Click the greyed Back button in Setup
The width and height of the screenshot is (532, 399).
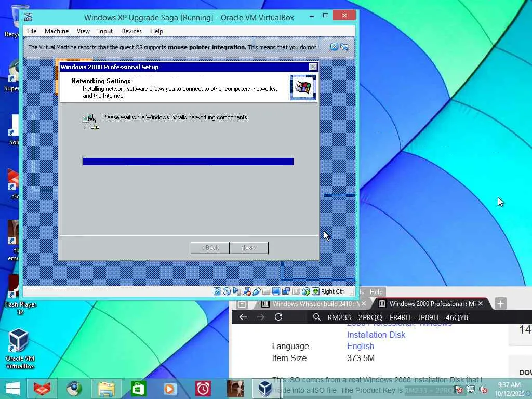pos(210,248)
